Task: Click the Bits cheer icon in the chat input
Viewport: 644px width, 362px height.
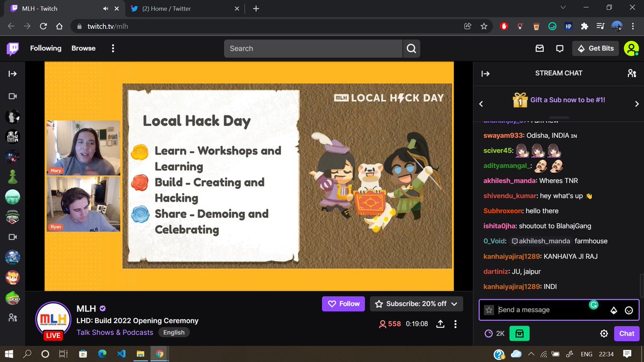Action: [x=613, y=310]
